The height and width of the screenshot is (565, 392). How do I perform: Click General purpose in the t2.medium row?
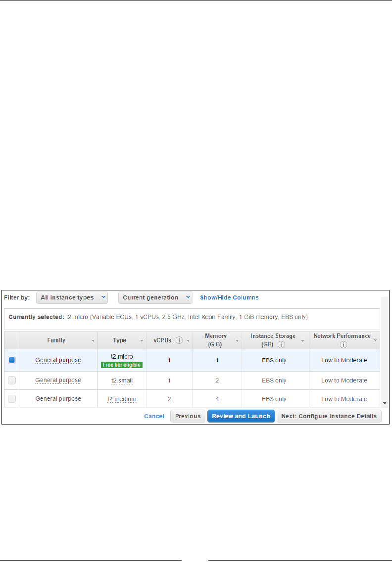point(58,399)
